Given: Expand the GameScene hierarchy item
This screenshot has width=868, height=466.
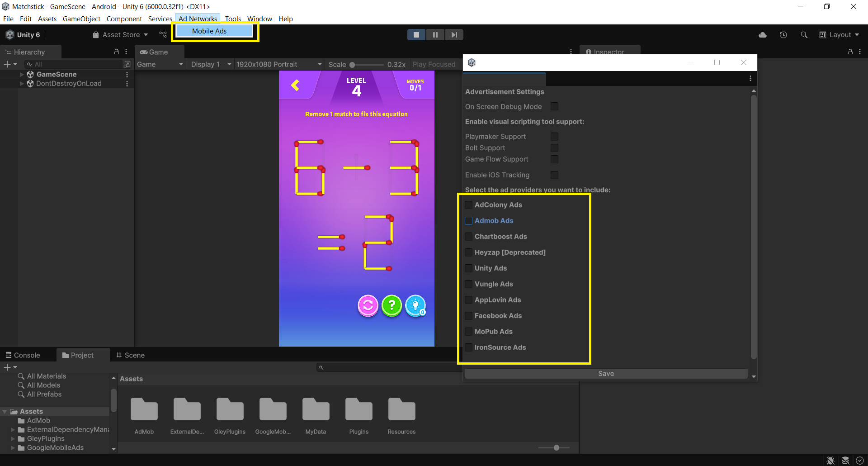Looking at the screenshot, I should pos(22,74).
